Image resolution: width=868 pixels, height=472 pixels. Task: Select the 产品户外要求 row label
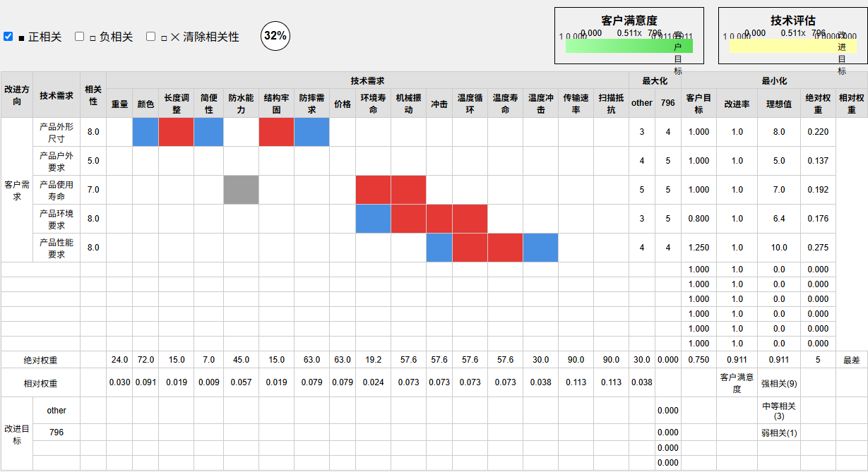57,161
